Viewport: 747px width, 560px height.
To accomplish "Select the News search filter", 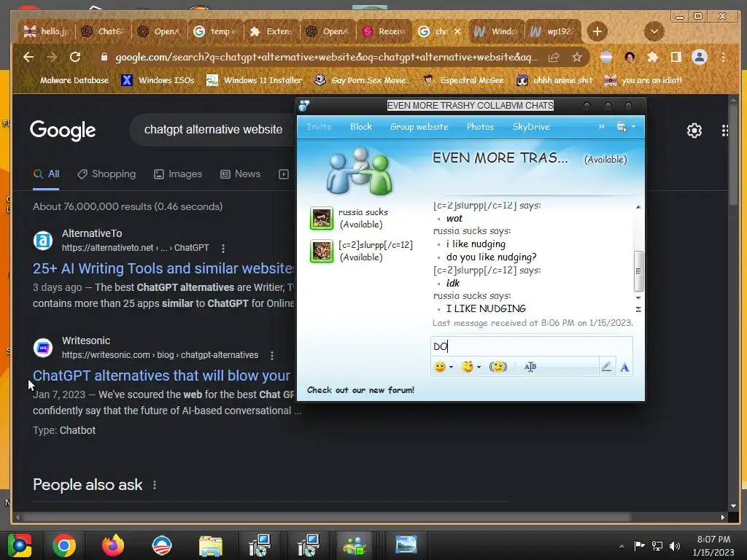I will click(x=240, y=174).
